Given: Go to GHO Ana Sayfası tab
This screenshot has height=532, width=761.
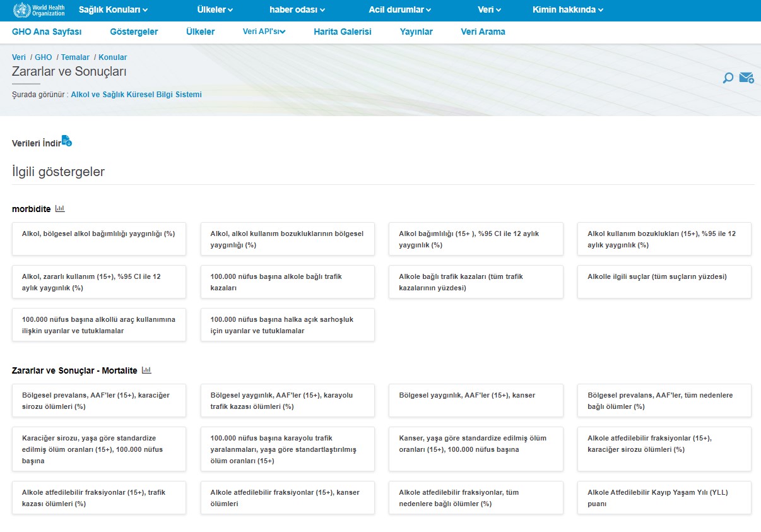Looking at the screenshot, I should click(x=47, y=32).
